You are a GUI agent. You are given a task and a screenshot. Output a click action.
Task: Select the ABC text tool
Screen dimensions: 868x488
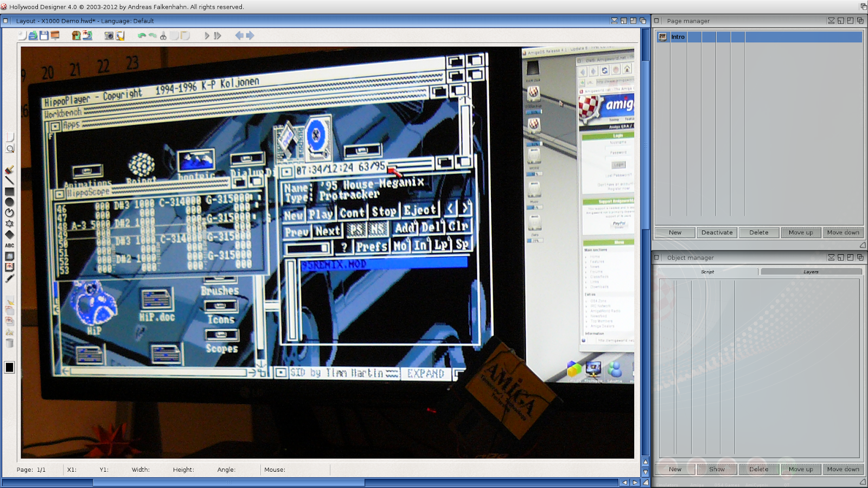click(x=9, y=246)
